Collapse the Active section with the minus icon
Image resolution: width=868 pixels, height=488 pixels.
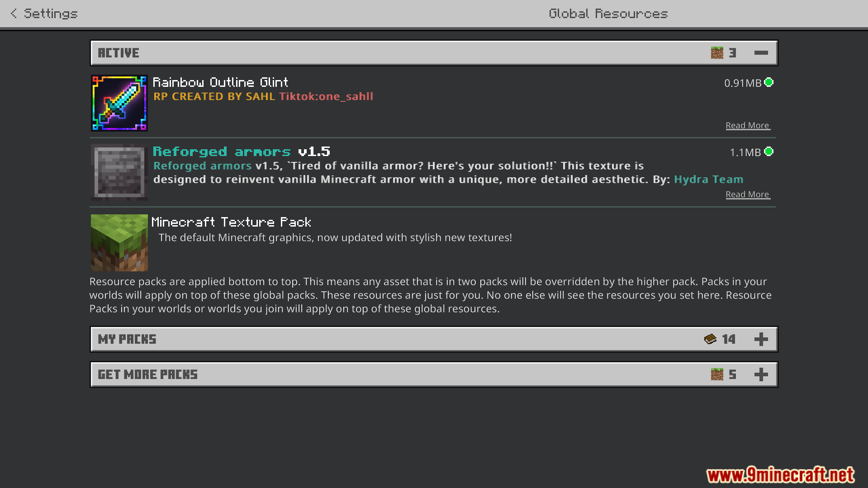pos(761,53)
